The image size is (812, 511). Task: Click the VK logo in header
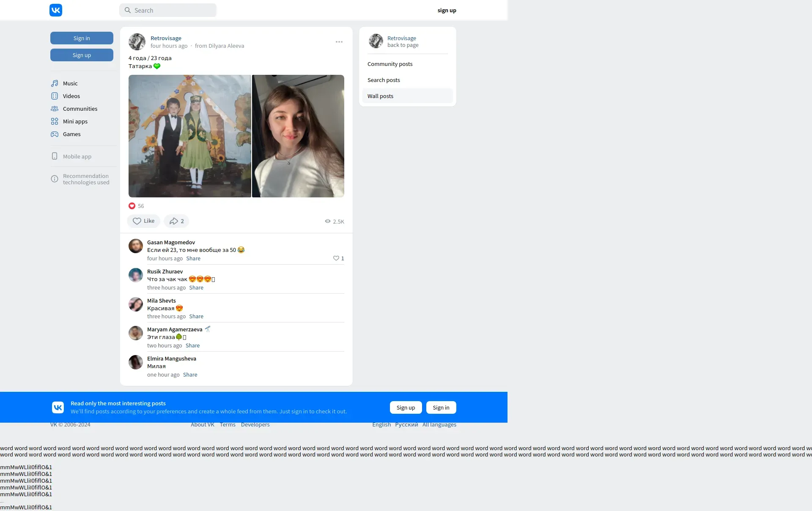point(56,10)
